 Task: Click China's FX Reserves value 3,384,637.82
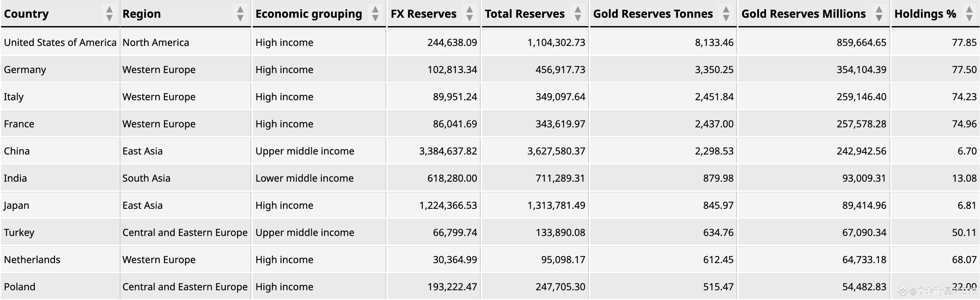click(x=448, y=151)
